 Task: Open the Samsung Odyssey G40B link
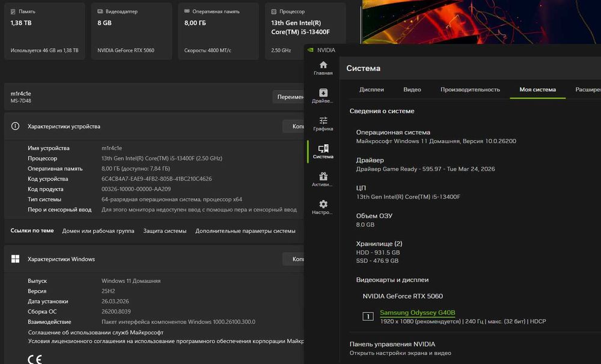[417, 313]
